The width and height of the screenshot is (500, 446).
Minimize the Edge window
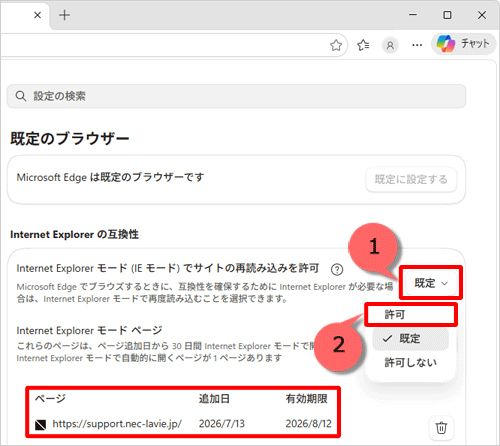click(x=413, y=15)
